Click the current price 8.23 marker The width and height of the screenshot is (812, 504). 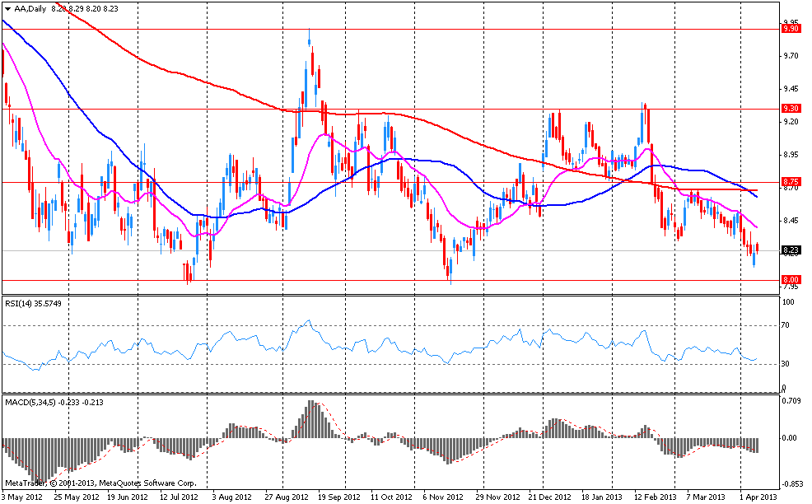point(790,250)
